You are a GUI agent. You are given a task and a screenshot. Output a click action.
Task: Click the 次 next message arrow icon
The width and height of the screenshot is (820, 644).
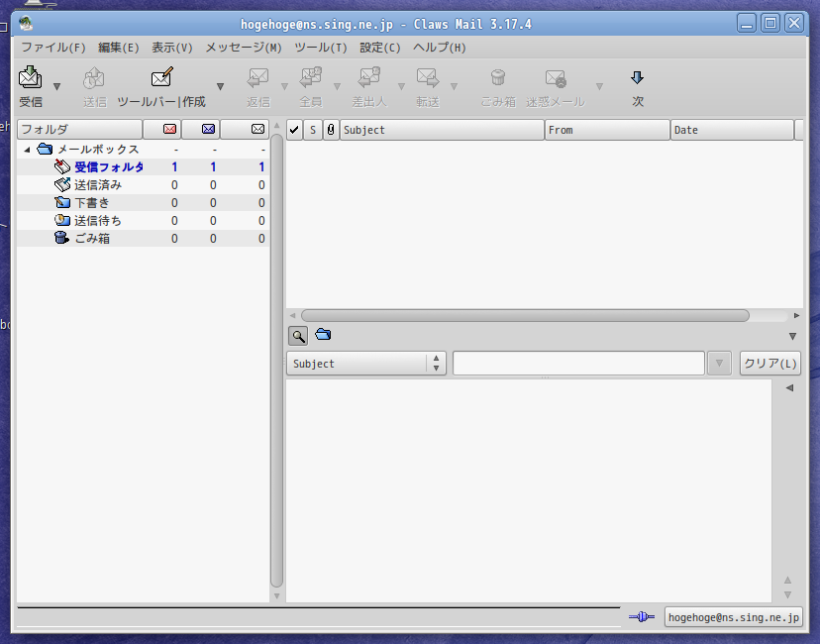click(637, 78)
